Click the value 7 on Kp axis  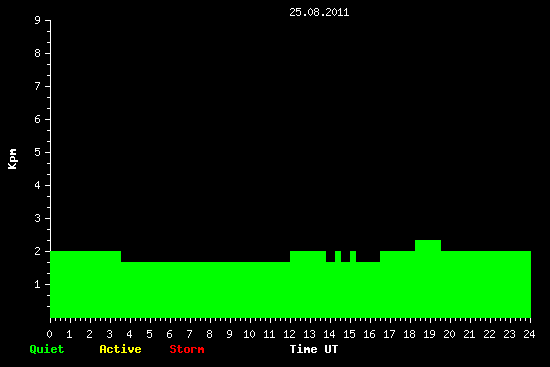click(x=38, y=86)
